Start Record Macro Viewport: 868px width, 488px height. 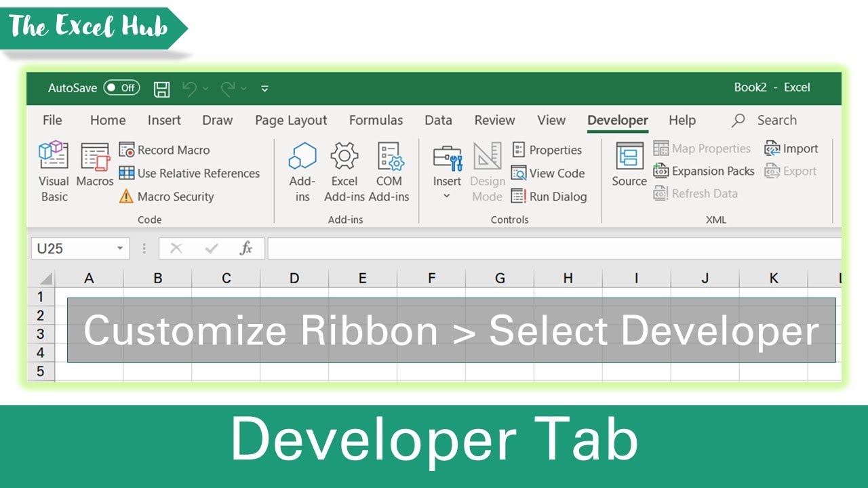coord(164,150)
